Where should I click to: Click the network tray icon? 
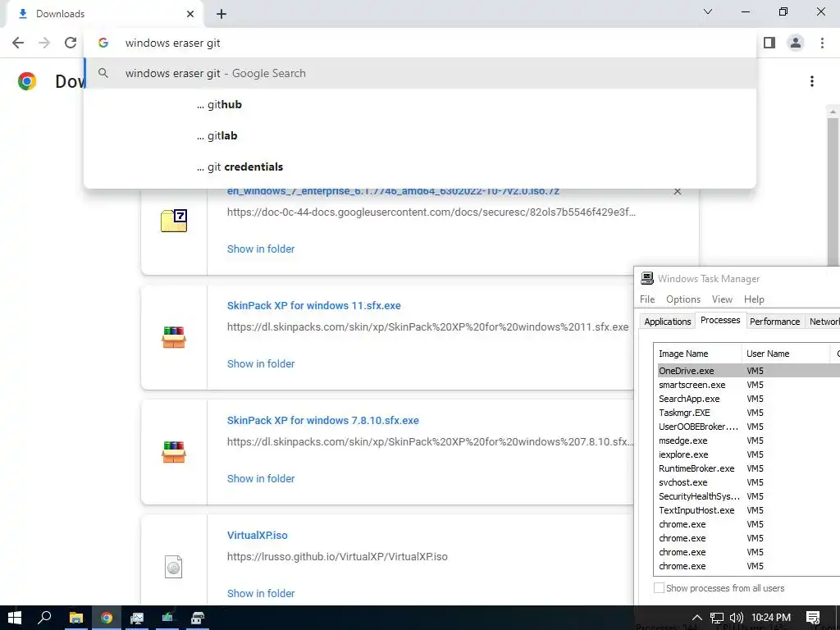click(x=717, y=618)
